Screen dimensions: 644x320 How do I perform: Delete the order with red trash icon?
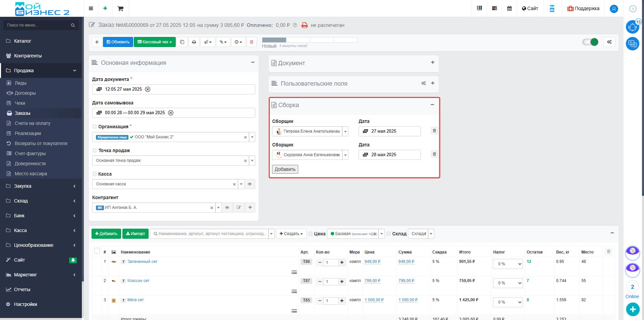tap(252, 42)
